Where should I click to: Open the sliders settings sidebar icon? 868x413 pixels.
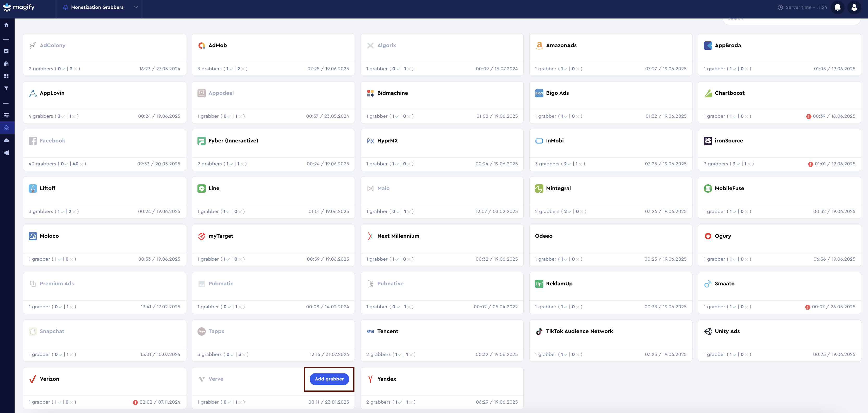click(x=7, y=115)
